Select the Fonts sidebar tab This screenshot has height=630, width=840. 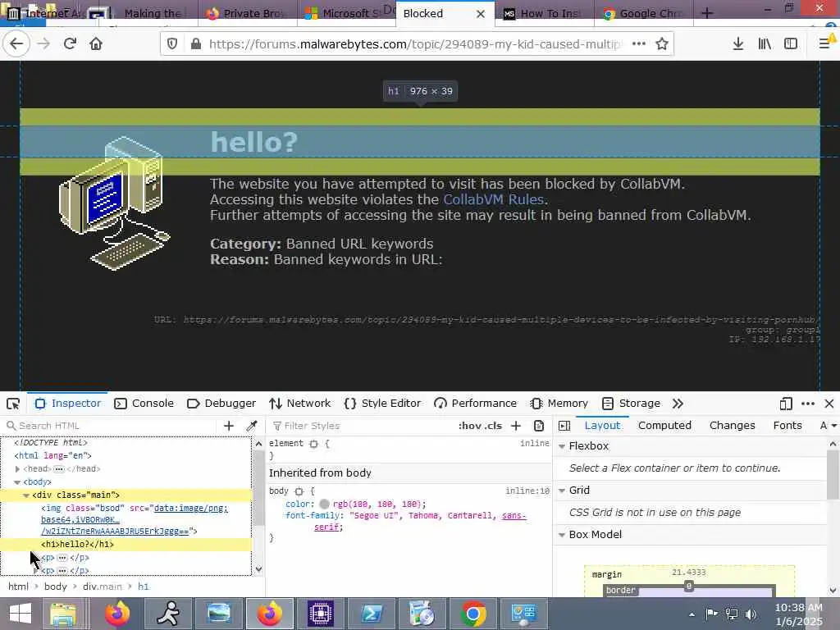click(x=787, y=426)
